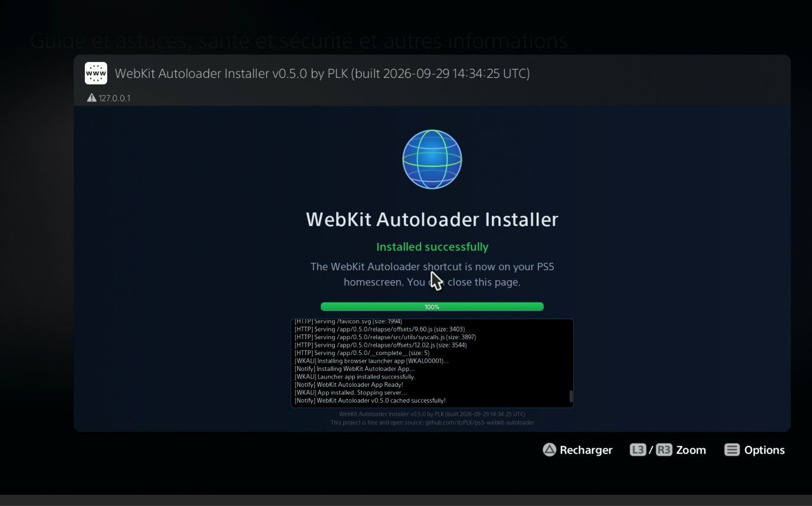Viewport: 812px width, 506px height.
Task: Click the "homescreen" shortcut description paragraph
Action: click(432, 274)
